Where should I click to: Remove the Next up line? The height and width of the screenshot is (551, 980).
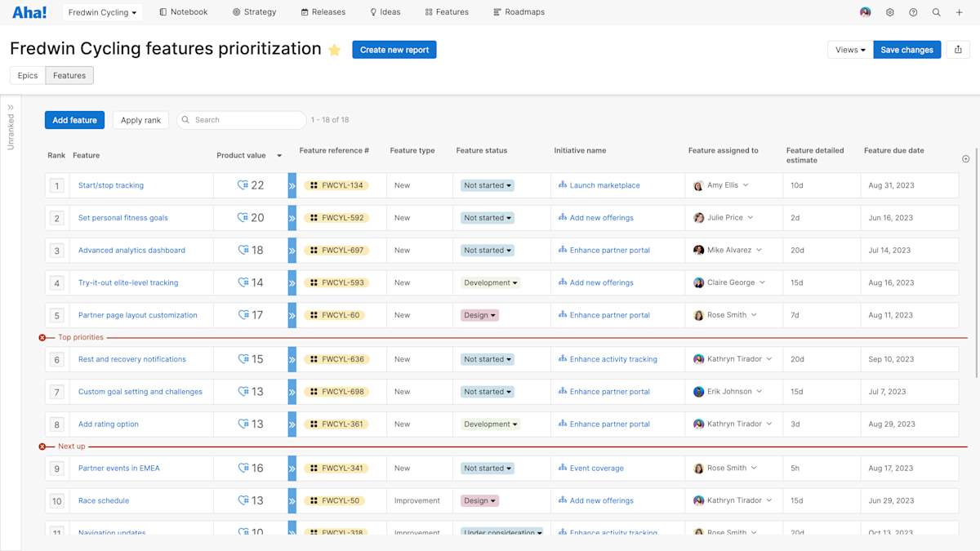pos(42,447)
